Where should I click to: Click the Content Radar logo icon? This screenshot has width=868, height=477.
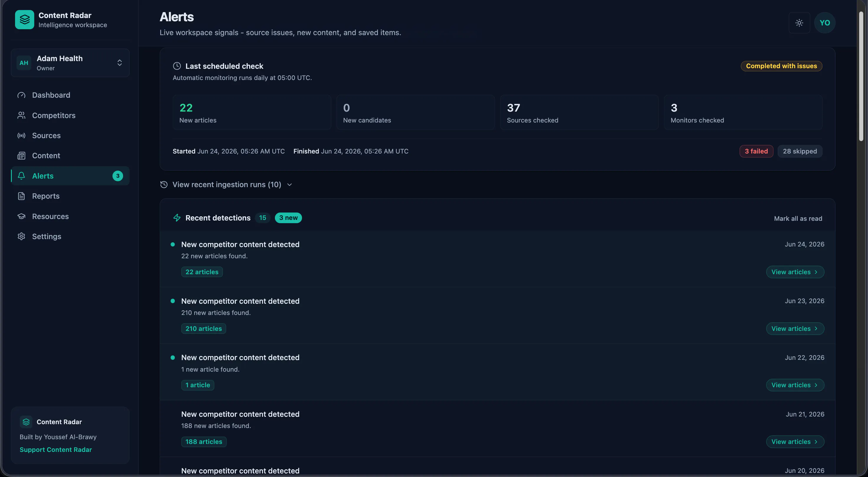coord(25,19)
